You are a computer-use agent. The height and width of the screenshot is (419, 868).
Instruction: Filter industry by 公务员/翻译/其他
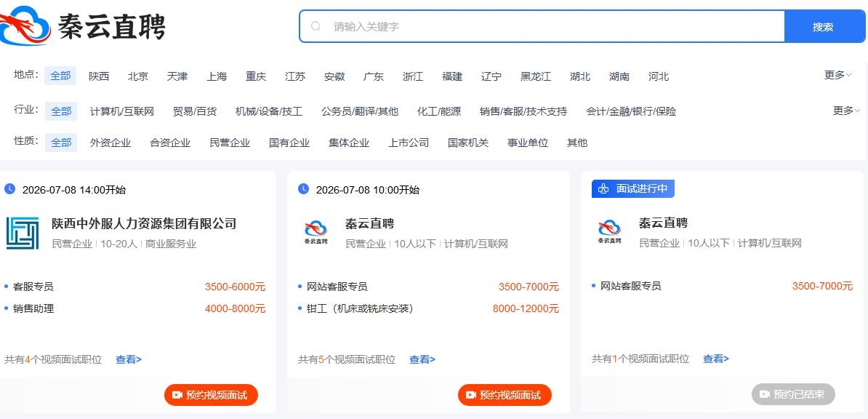pos(360,111)
